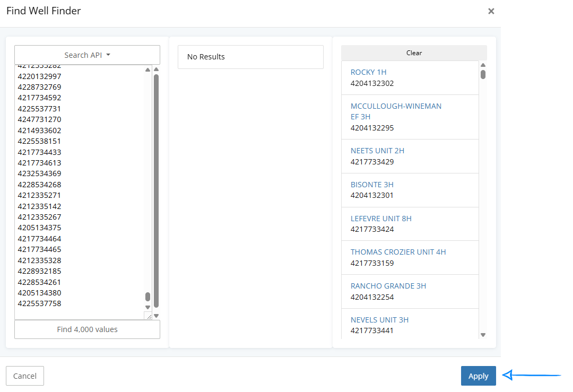
Task: Click the scroll-down arrow of the selected wells list
Action: pos(483,335)
